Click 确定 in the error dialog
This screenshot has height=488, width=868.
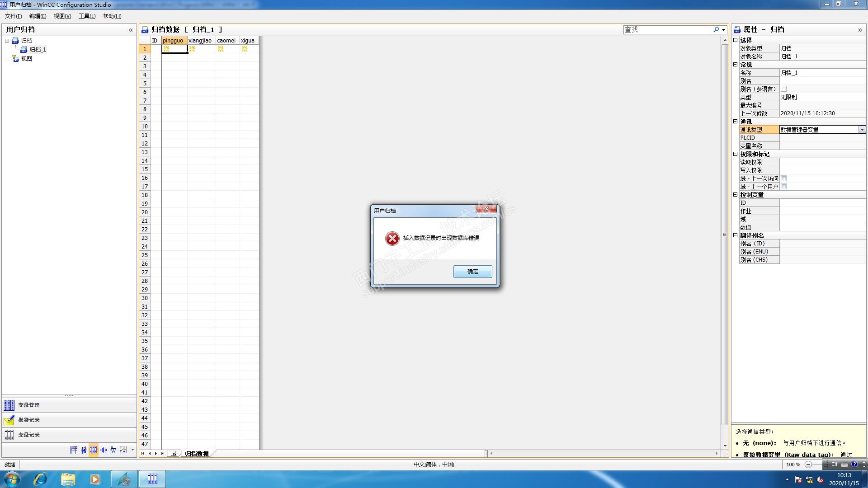472,272
